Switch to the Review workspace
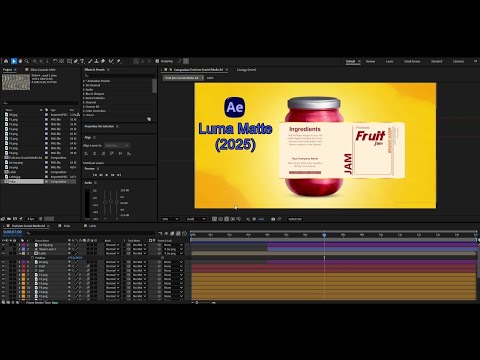Screen dimensions: 480x360 370,61
